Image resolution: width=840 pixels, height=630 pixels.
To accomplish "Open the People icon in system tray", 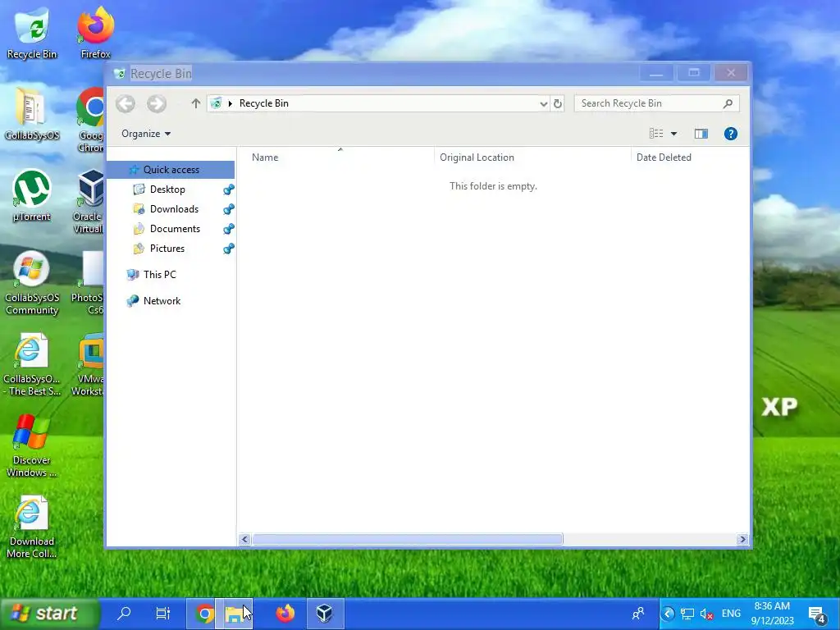I will tap(638, 614).
